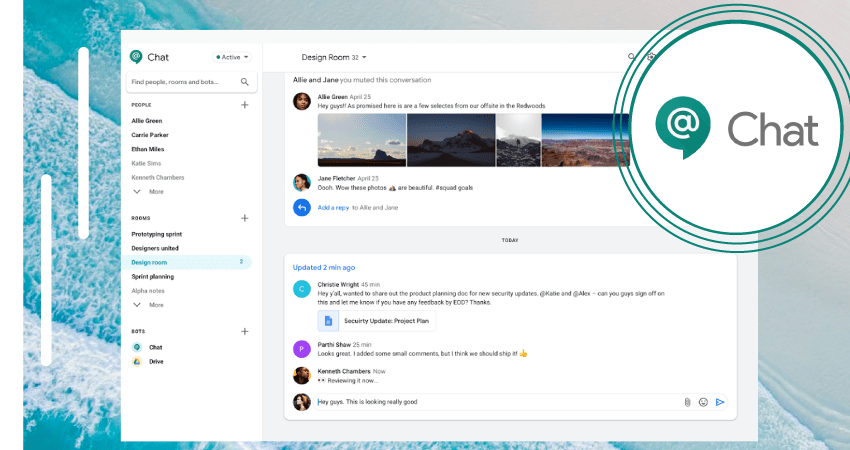Viewport: 850px width, 450px height.
Task: Open the Drive bot
Action: pyautogui.click(x=156, y=361)
